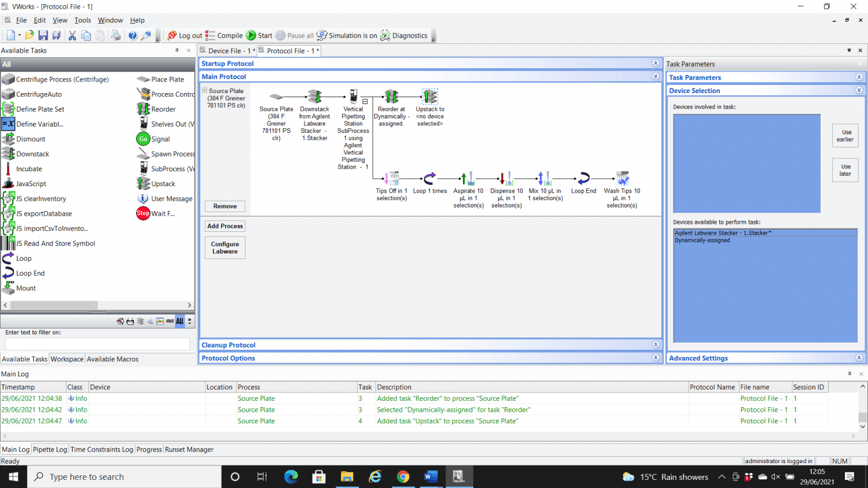Image resolution: width=868 pixels, height=488 pixels.
Task: Select the Tips Off step in the subprocess
Action: 392,186
